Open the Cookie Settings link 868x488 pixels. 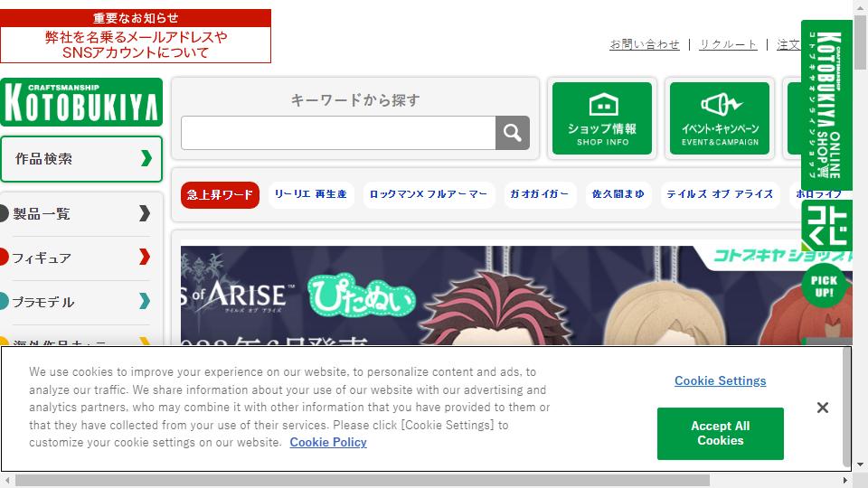721,380
